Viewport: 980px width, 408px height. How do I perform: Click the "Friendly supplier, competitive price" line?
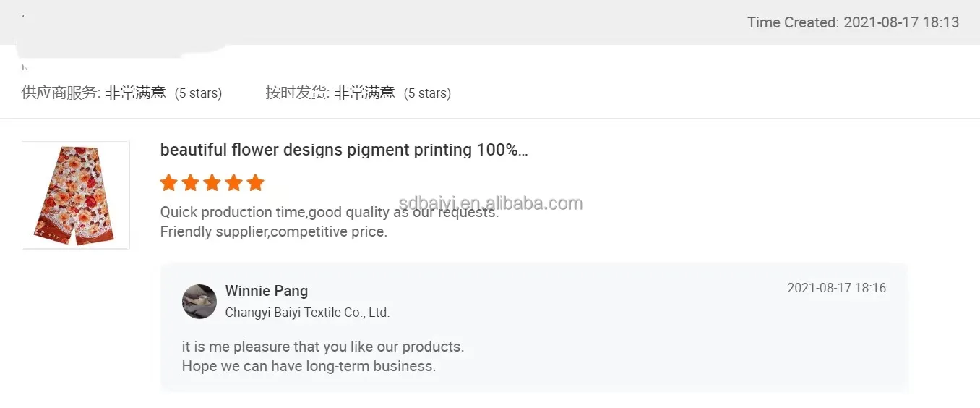pyautogui.click(x=274, y=231)
